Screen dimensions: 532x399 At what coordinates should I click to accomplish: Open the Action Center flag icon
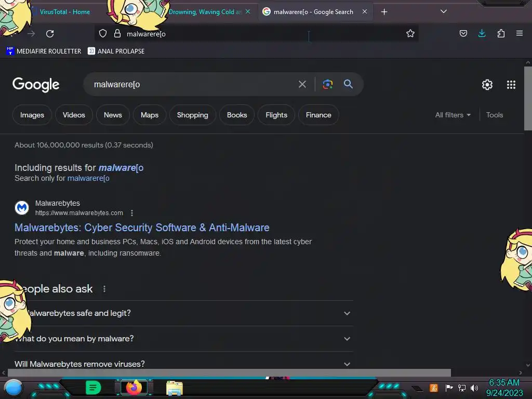point(449,388)
